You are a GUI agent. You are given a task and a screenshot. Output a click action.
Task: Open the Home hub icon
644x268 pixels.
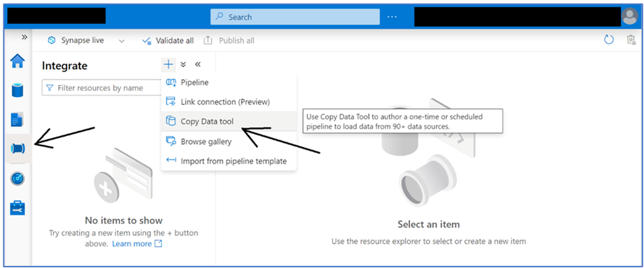click(17, 61)
